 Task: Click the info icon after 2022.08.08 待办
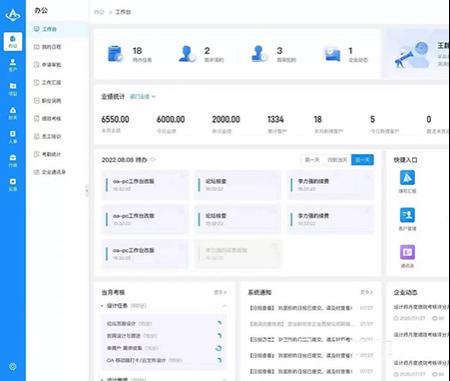pyautogui.click(x=153, y=160)
